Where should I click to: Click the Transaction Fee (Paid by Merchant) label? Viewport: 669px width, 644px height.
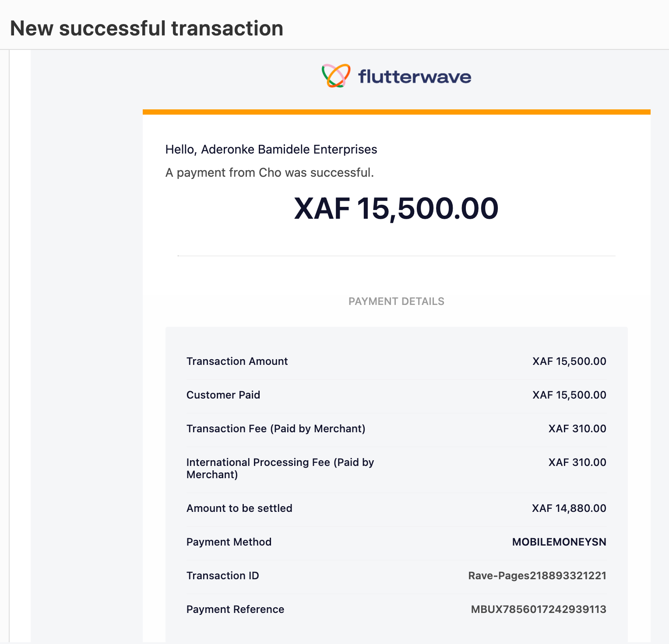276,429
